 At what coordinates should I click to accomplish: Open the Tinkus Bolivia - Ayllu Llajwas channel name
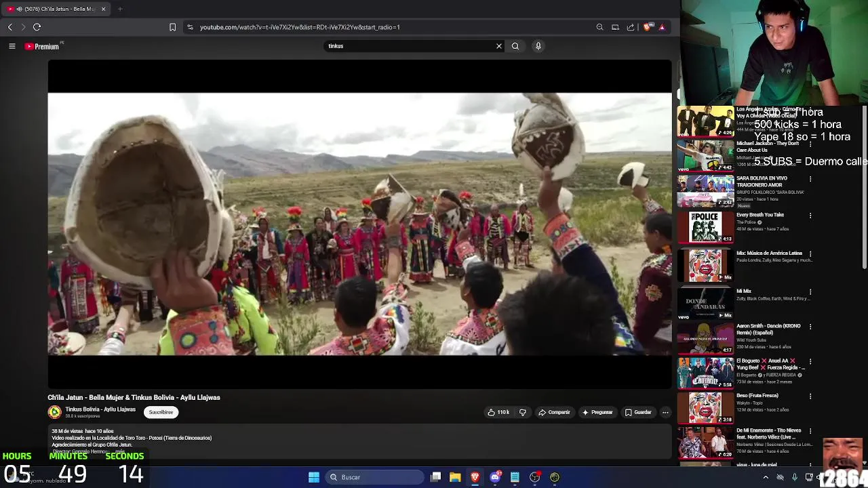tap(100, 409)
